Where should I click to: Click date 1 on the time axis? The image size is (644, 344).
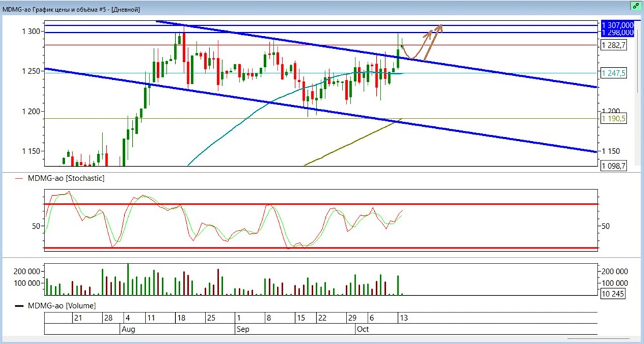point(239,318)
